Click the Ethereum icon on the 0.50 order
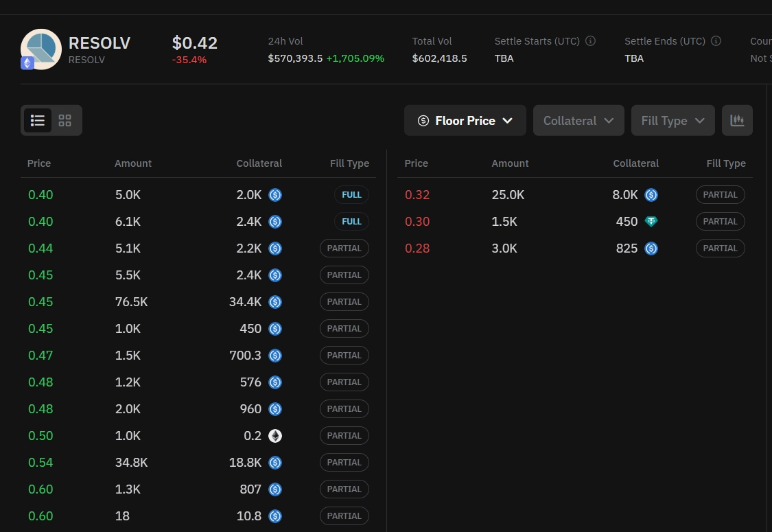 click(275, 436)
